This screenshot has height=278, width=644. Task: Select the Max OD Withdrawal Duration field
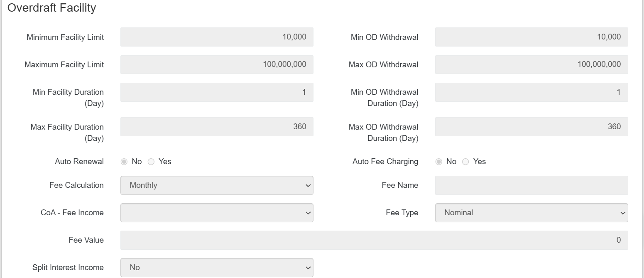tap(531, 127)
